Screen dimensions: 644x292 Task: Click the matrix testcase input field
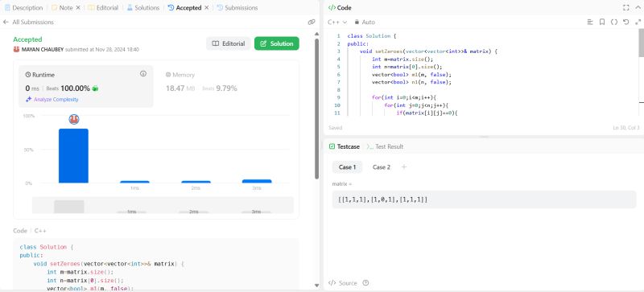pyautogui.click(x=484, y=199)
